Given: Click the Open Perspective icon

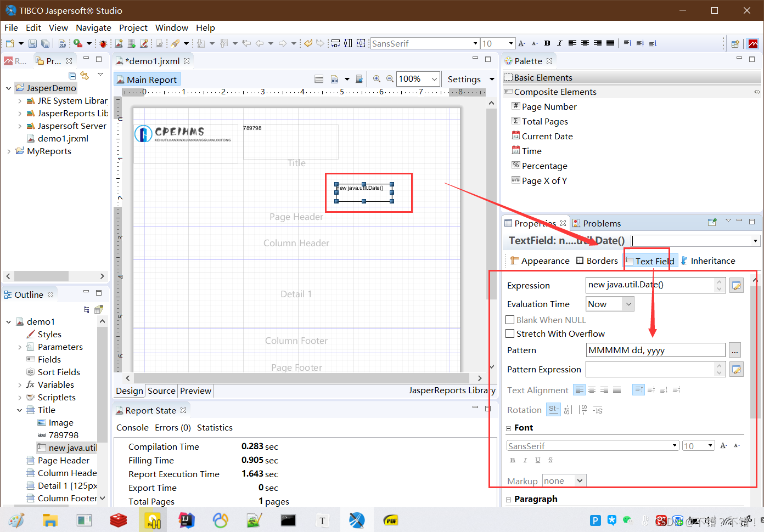Looking at the screenshot, I should [x=735, y=44].
